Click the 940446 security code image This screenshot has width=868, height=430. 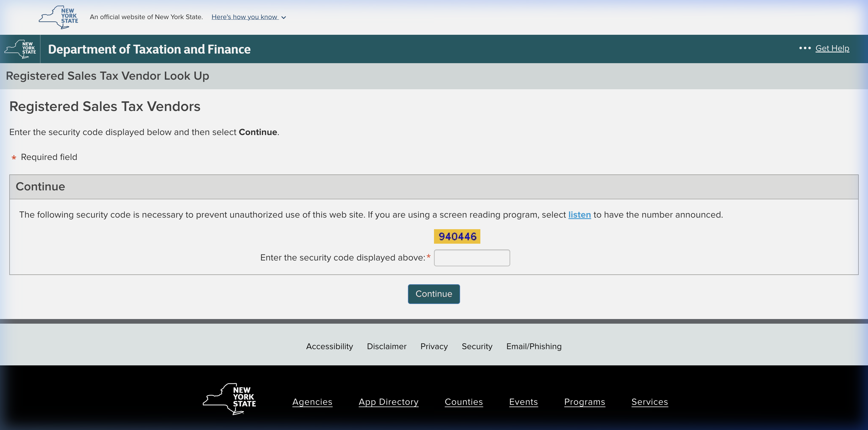[457, 236]
